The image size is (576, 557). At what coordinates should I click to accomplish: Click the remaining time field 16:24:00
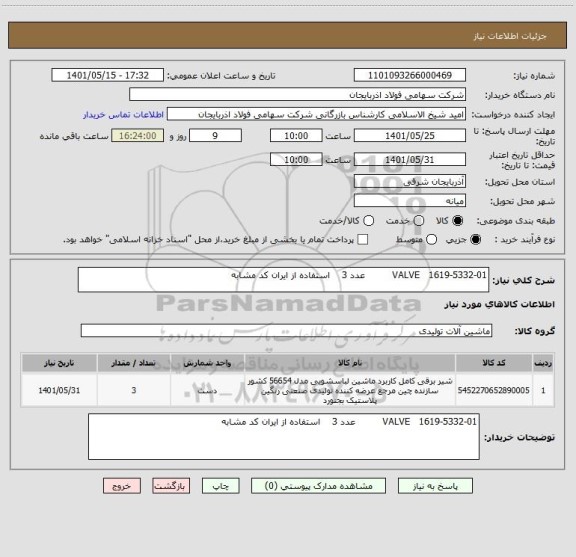[x=138, y=136]
